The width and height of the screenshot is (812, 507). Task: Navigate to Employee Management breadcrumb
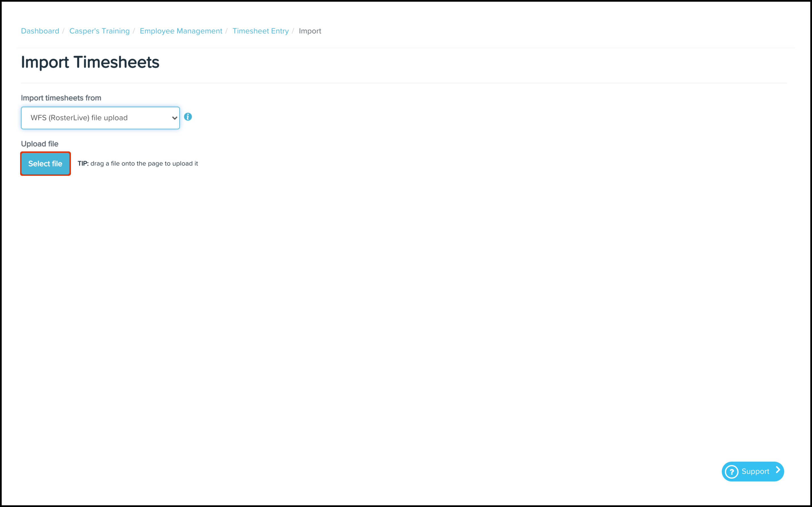pos(181,31)
